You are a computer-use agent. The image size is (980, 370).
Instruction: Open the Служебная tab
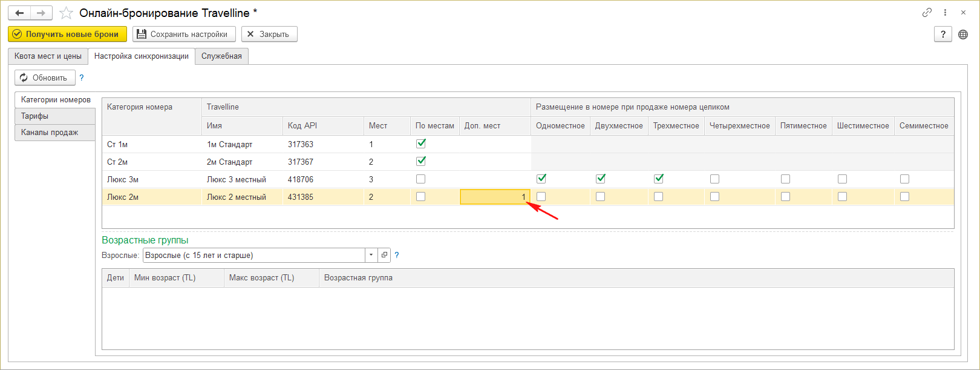click(x=221, y=56)
